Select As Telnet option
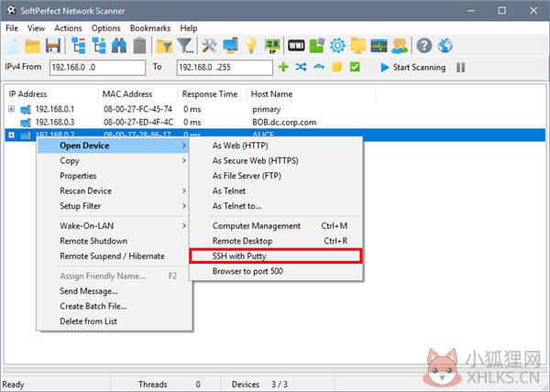Viewport: 550px width, 392px height. [276, 191]
